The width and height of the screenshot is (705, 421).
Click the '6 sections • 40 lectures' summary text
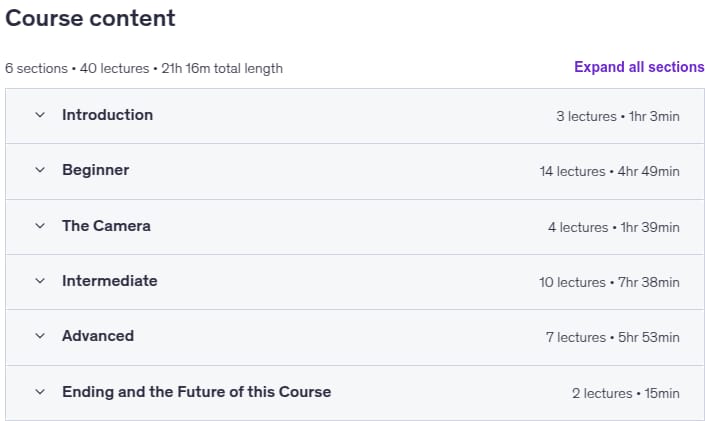(x=77, y=68)
